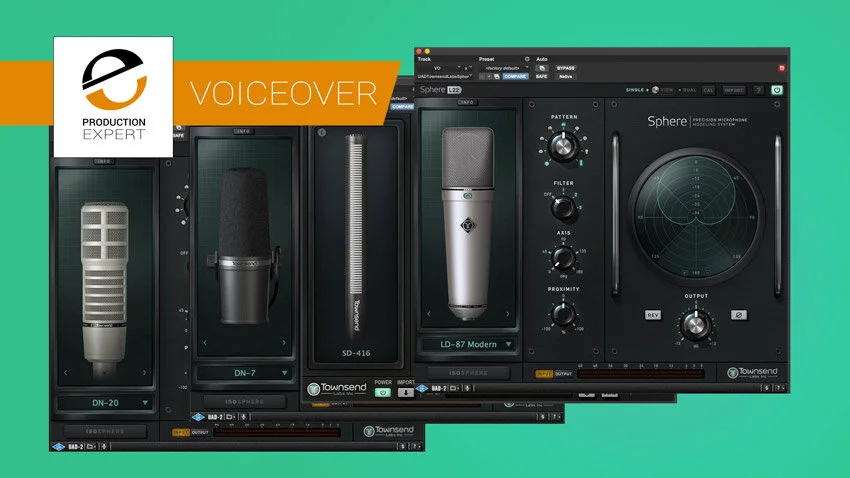850x478 pixels.
Task: Click the automation enable icon under Auto
Action: [x=541, y=68]
